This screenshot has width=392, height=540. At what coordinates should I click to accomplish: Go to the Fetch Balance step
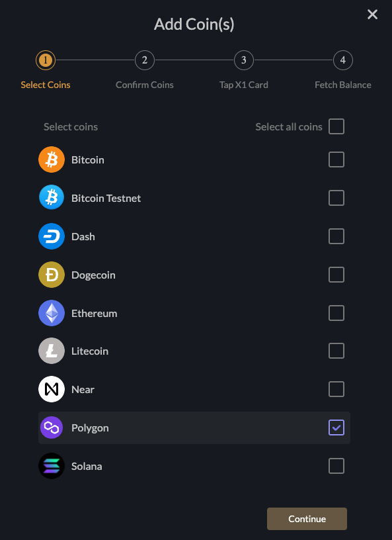[x=342, y=60]
